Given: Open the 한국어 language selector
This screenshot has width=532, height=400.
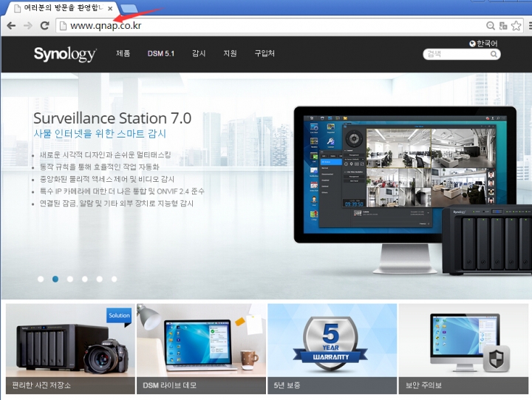Looking at the screenshot, I should (x=483, y=44).
